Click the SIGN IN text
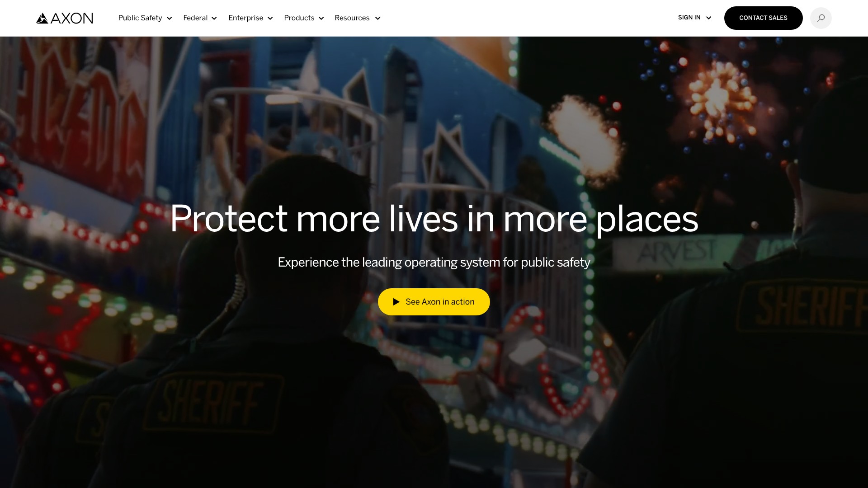This screenshot has height=488, width=868. pyautogui.click(x=689, y=18)
